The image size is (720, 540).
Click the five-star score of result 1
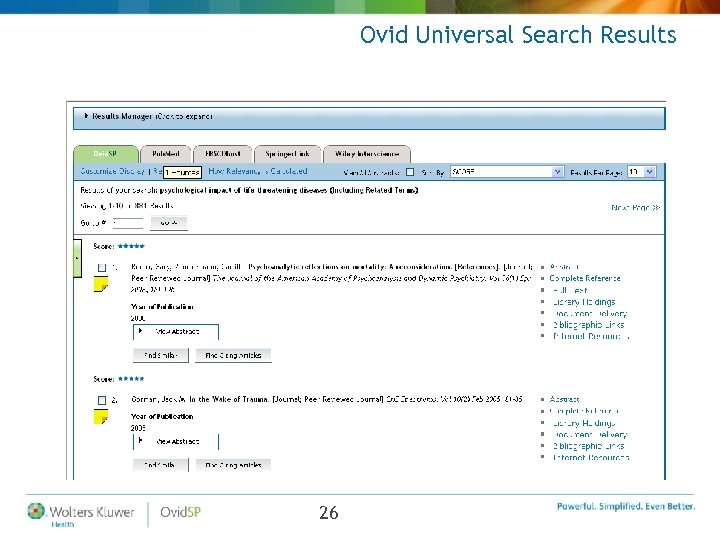coord(131,246)
